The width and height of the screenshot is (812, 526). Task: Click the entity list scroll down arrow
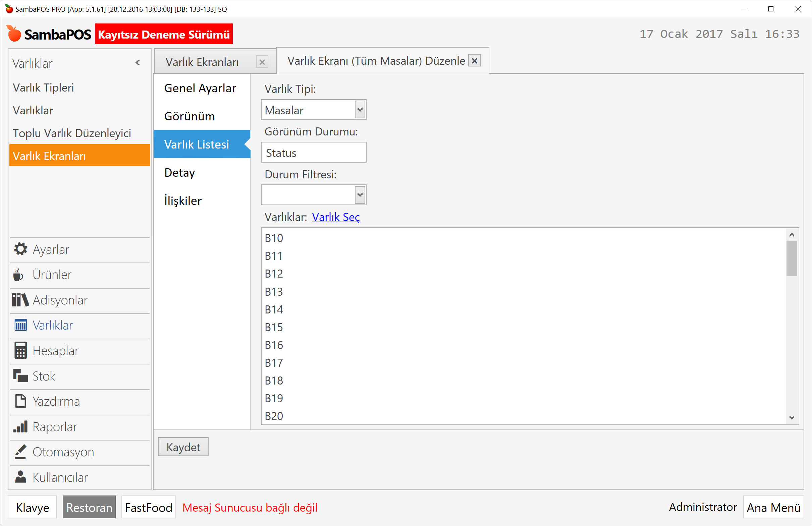792,417
